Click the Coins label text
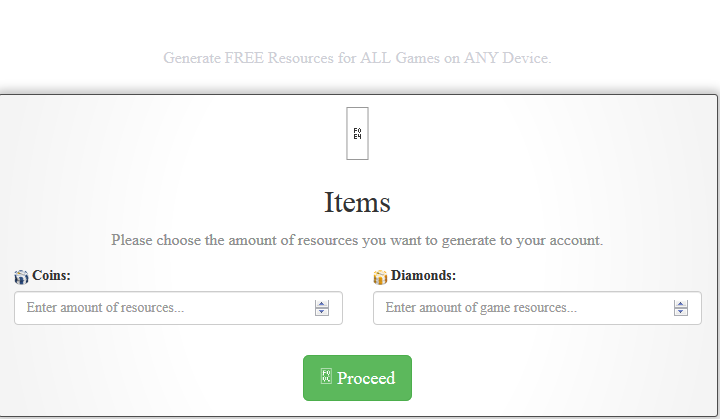The image size is (720, 419). (x=51, y=275)
